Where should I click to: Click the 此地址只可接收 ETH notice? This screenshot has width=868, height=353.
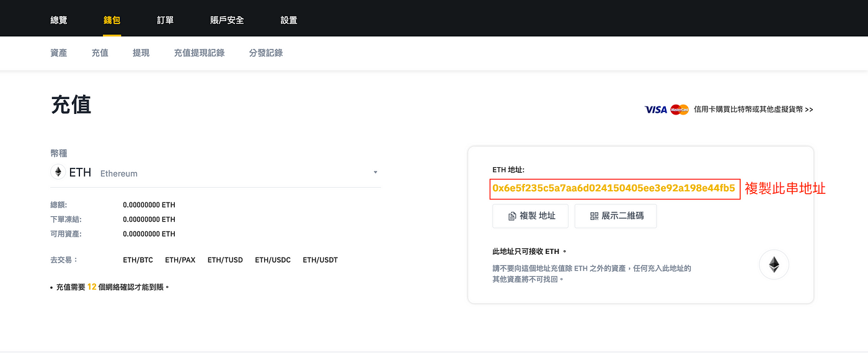click(529, 252)
